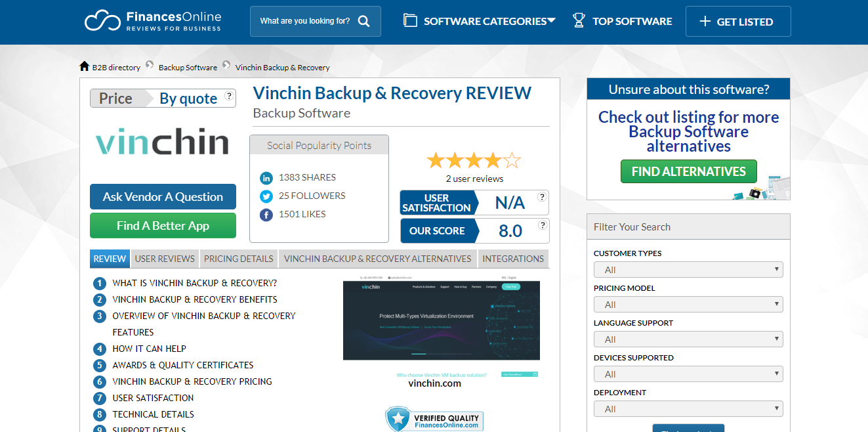Switch to the Integrations tab

point(513,259)
